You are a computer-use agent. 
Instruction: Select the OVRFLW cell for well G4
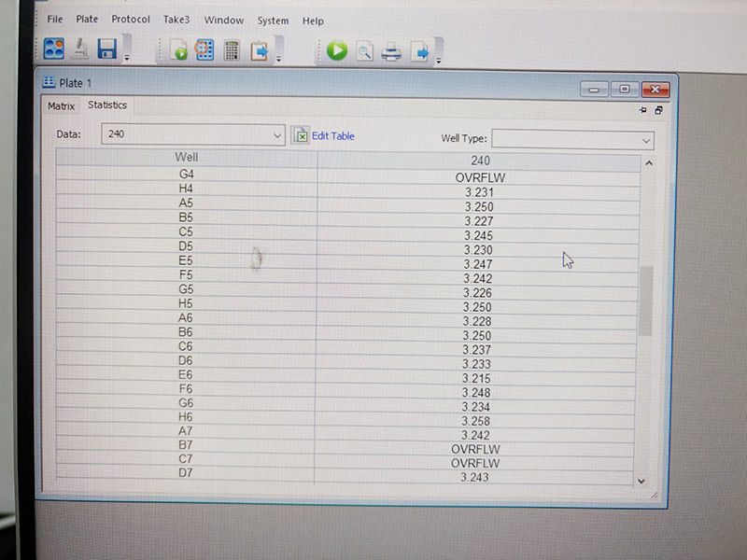[480, 176]
